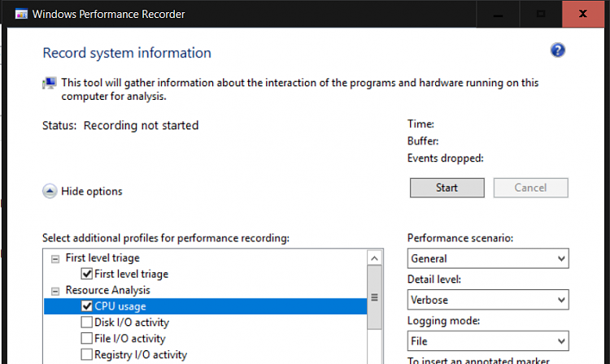The width and height of the screenshot is (610, 364).
Task: Select the Resource Analysis group label
Action: [107, 290]
